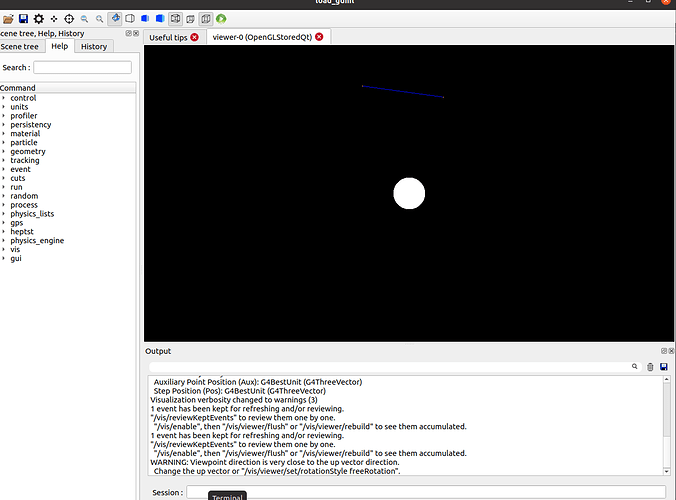Switch to solid blue surface drawing style

coord(160,19)
